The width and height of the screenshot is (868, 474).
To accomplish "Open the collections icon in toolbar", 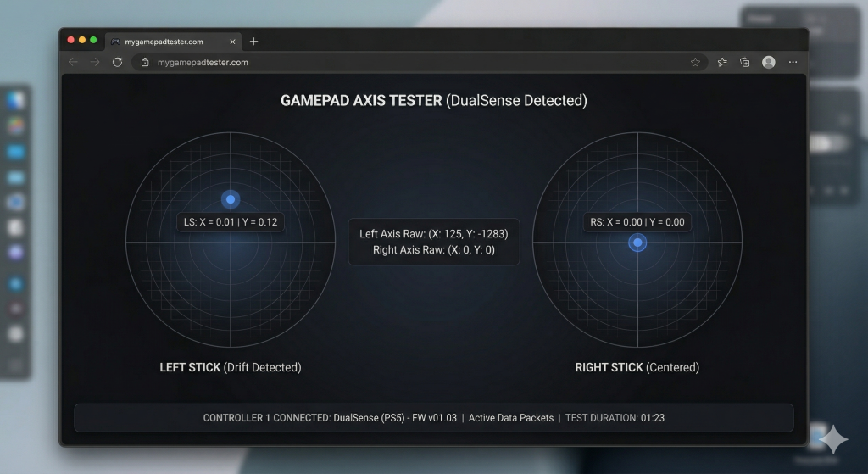I will pyautogui.click(x=745, y=62).
